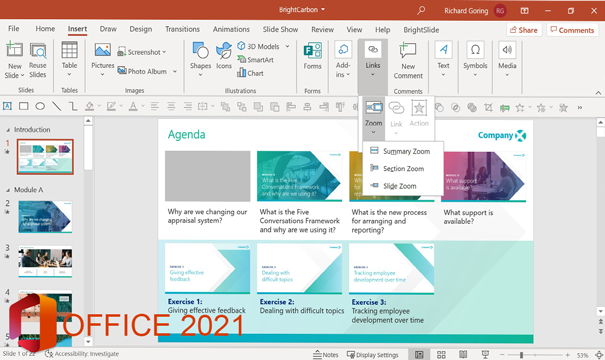605x360 pixels.
Task: Click 53% zoom level
Action: pos(582,355)
